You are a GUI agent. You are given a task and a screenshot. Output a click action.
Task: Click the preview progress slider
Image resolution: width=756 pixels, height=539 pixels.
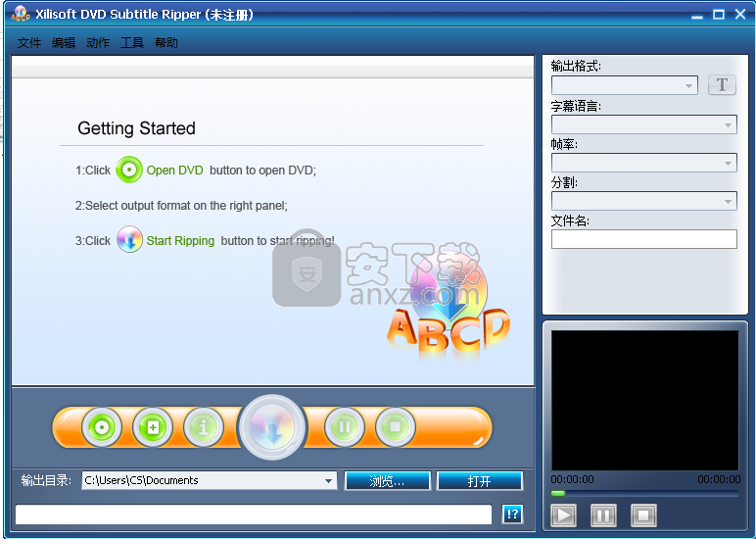(644, 494)
